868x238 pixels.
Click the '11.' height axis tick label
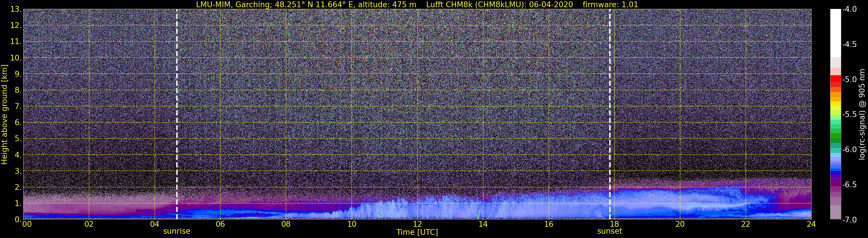[16, 41]
